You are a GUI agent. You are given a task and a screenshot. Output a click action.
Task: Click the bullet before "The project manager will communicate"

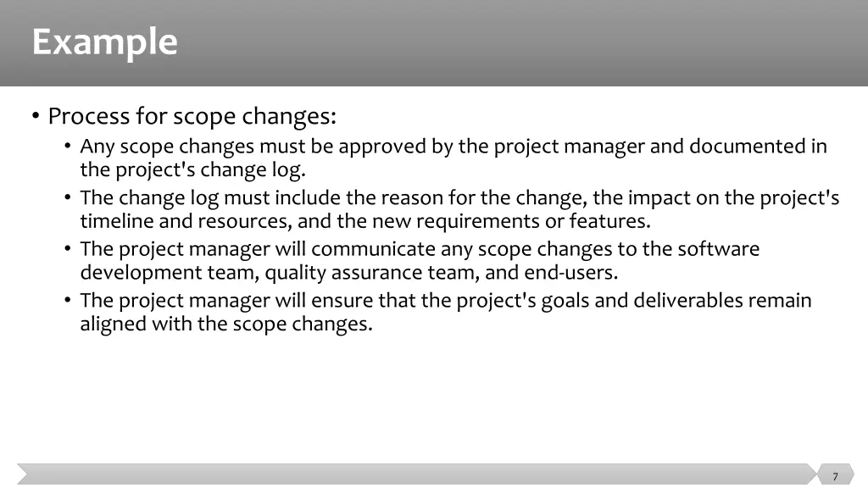pos(68,248)
